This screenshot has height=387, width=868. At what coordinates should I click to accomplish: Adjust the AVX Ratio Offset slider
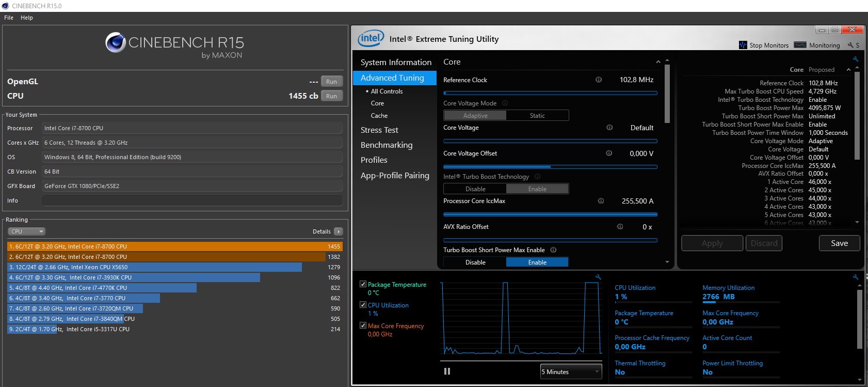(550, 240)
